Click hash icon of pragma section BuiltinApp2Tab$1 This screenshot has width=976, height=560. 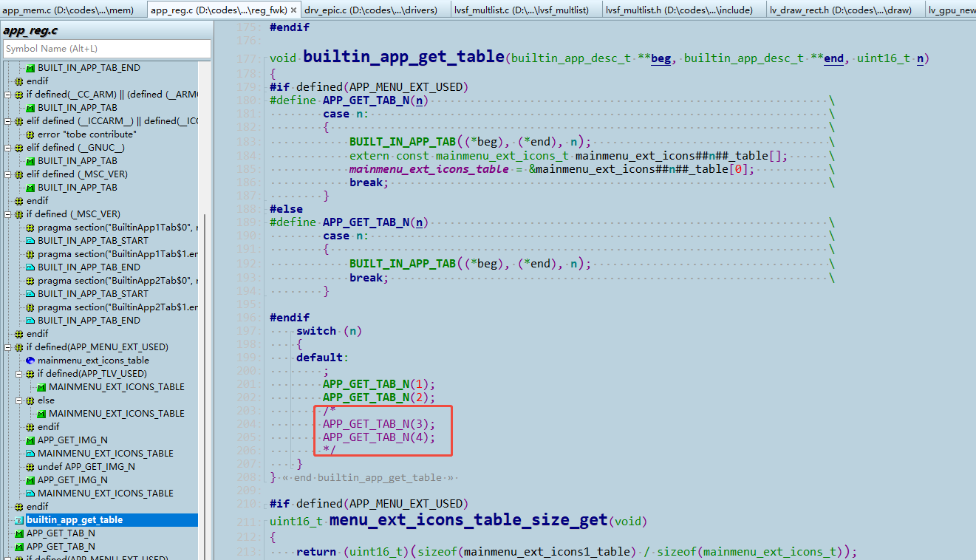coord(30,307)
